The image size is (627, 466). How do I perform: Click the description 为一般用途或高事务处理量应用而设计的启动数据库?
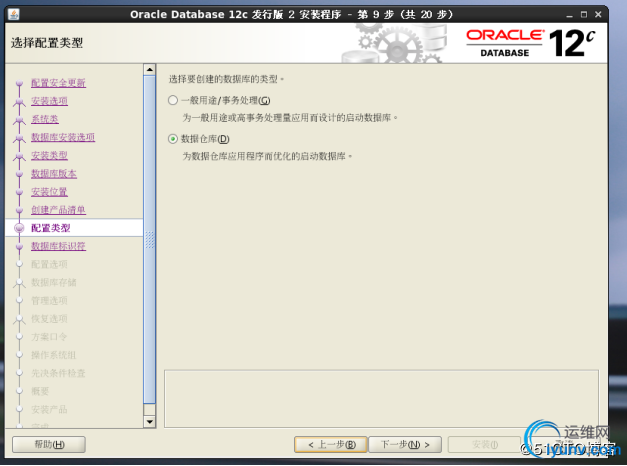290,118
